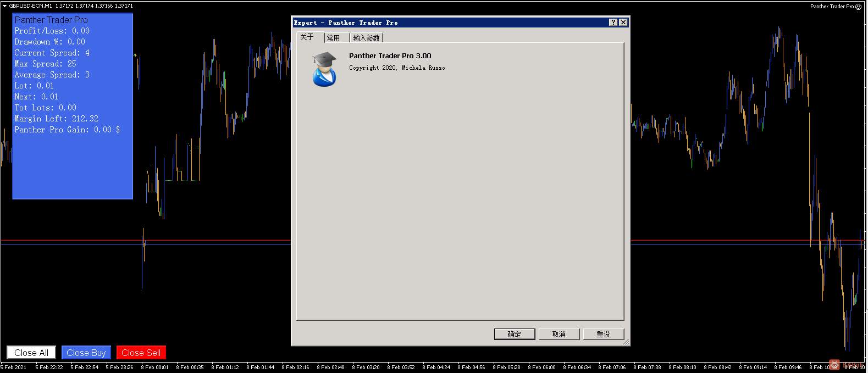
Task: Click the graduate expert advisor icon
Action: 324,69
